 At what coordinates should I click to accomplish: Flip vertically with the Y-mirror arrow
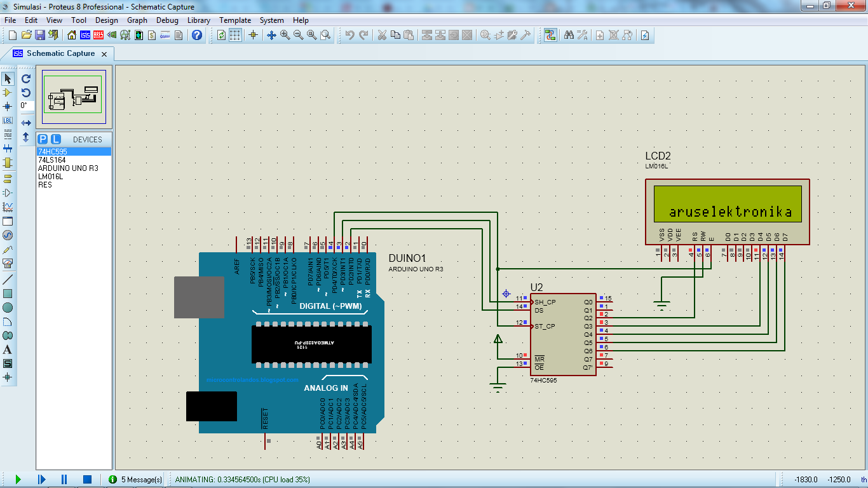pos(26,137)
